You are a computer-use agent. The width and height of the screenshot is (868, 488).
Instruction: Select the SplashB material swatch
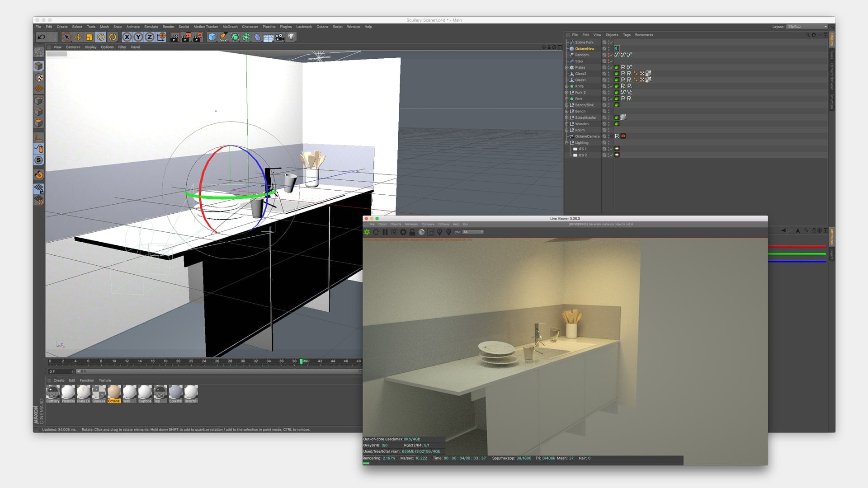pyautogui.click(x=175, y=394)
